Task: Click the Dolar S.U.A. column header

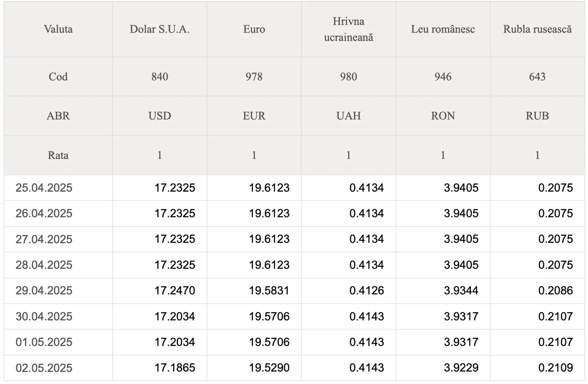Action: point(160,29)
